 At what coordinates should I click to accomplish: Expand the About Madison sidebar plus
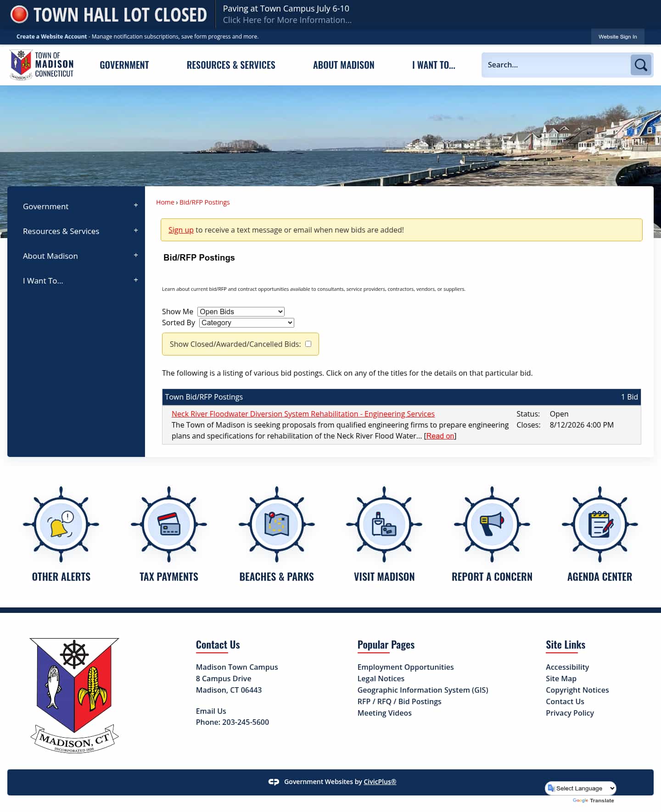pos(136,255)
